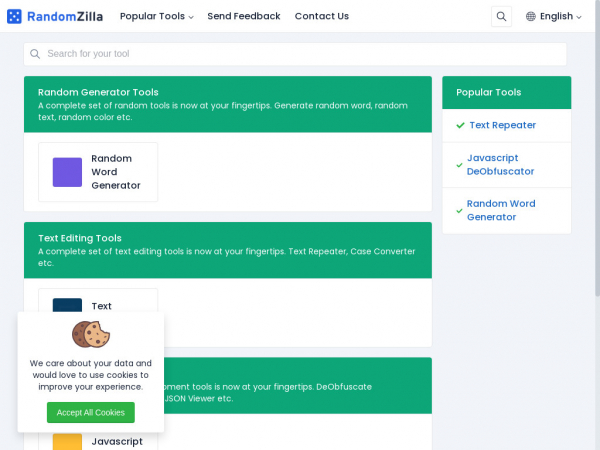
Task: Click the checkmark beside sidebar Random Word Generator
Action: click(x=459, y=211)
